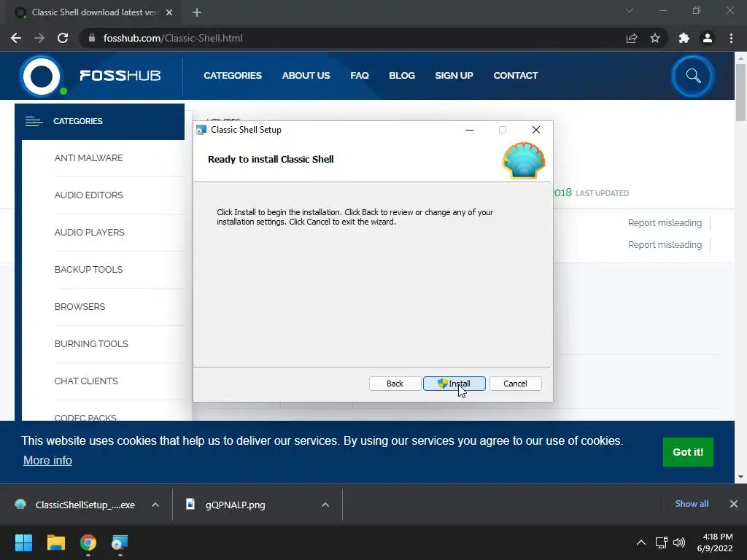Click the FossHub logo

point(90,75)
